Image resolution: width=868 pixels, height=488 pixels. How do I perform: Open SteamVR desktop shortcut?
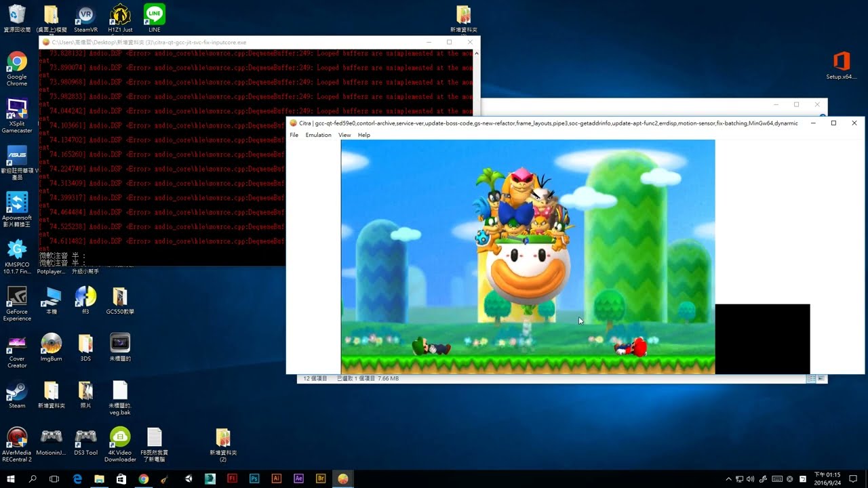tap(85, 18)
